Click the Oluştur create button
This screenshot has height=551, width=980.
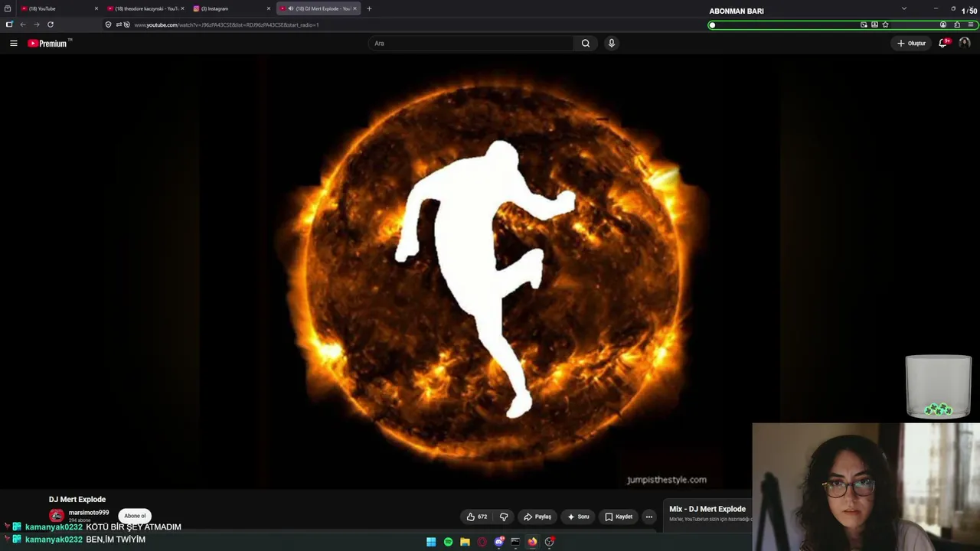(x=912, y=44)
